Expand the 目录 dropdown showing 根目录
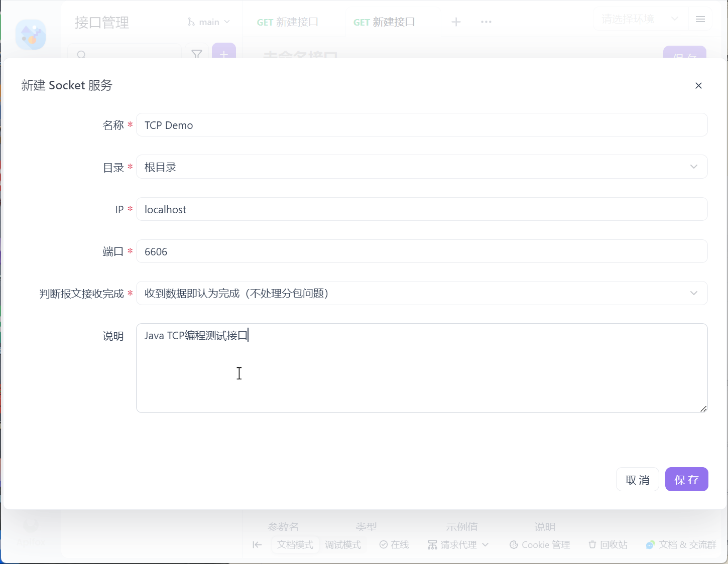Image resolution: width=728 pixels, height=564 pixels. pyautogui.click(x=422, y=167)
